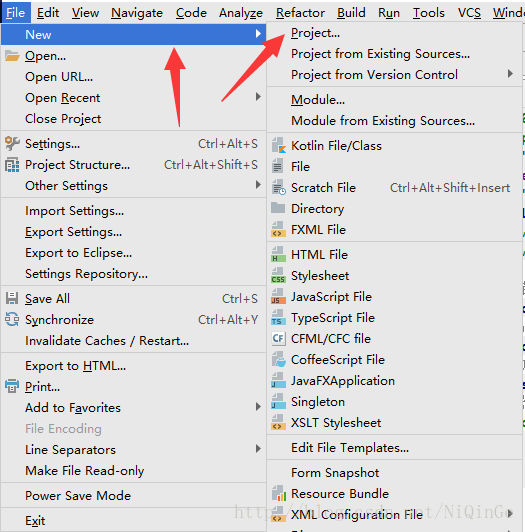Choose Export to Eclipse...
Viewport: 525px width, 532px height.
point(79,253)
